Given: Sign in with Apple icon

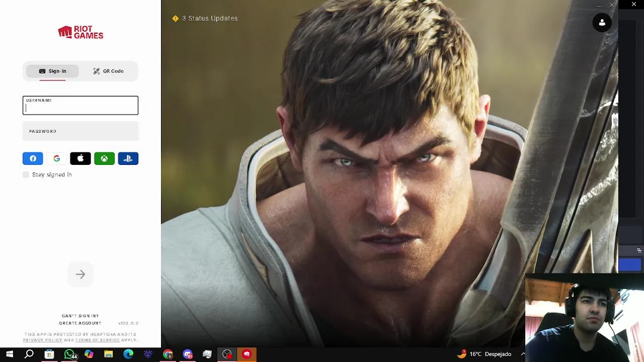Looking at the screenshot, I should coord(80,158).
